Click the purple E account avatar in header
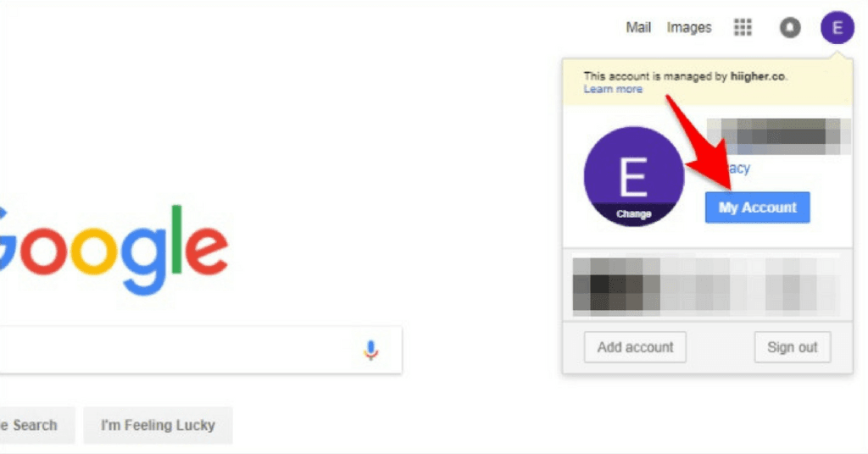 point(837,27)
